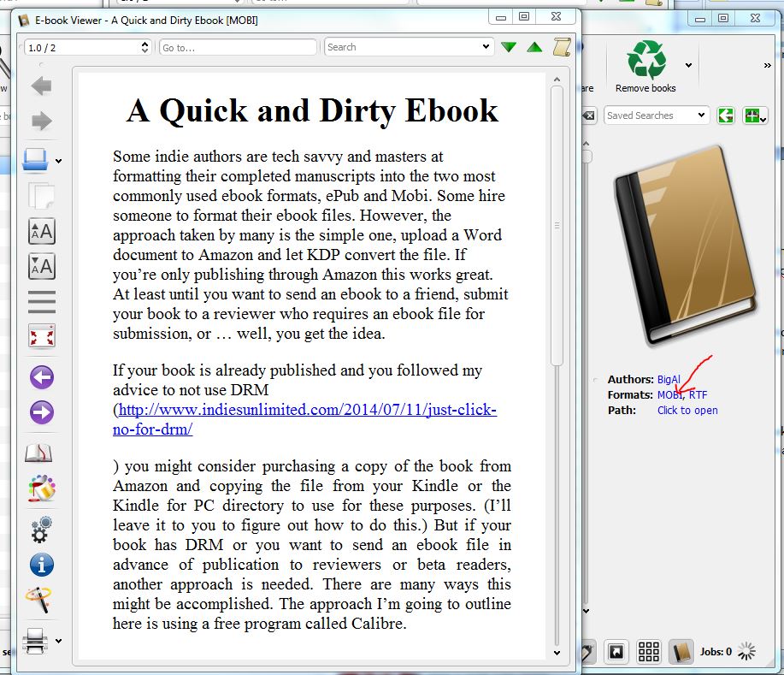Open the print options dropdown arrow
784x675 pixels.
coord(58,641)
